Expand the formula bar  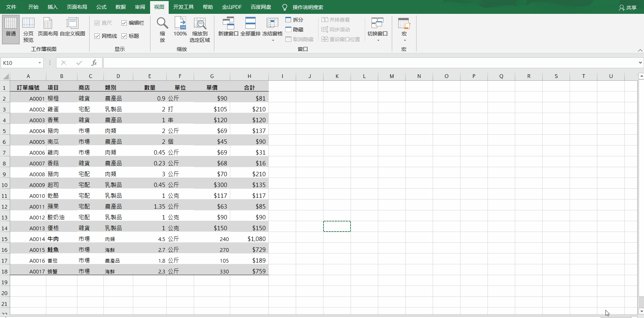(x=640, y=63)
